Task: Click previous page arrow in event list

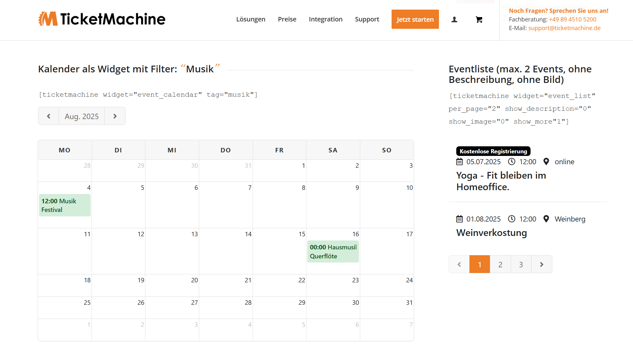Action: [459, 264]
